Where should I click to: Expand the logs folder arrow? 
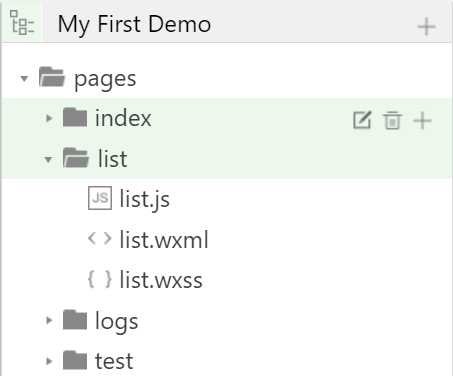click(x=49, y=320)
